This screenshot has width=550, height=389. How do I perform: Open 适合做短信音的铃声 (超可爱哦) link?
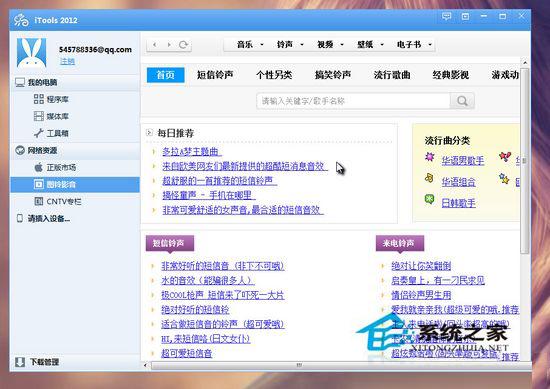[x=222, y=324]
